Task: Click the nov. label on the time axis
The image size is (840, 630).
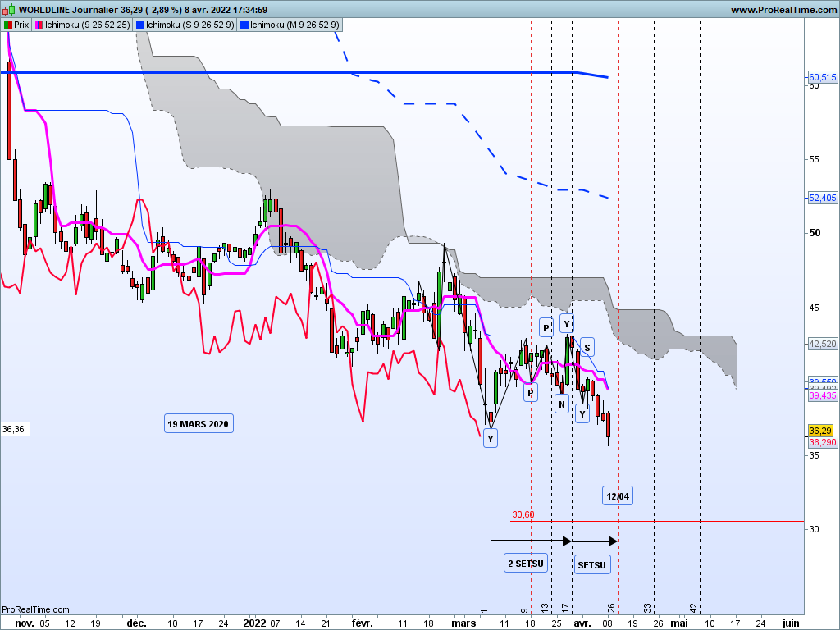Action: [x=25, y=623]
